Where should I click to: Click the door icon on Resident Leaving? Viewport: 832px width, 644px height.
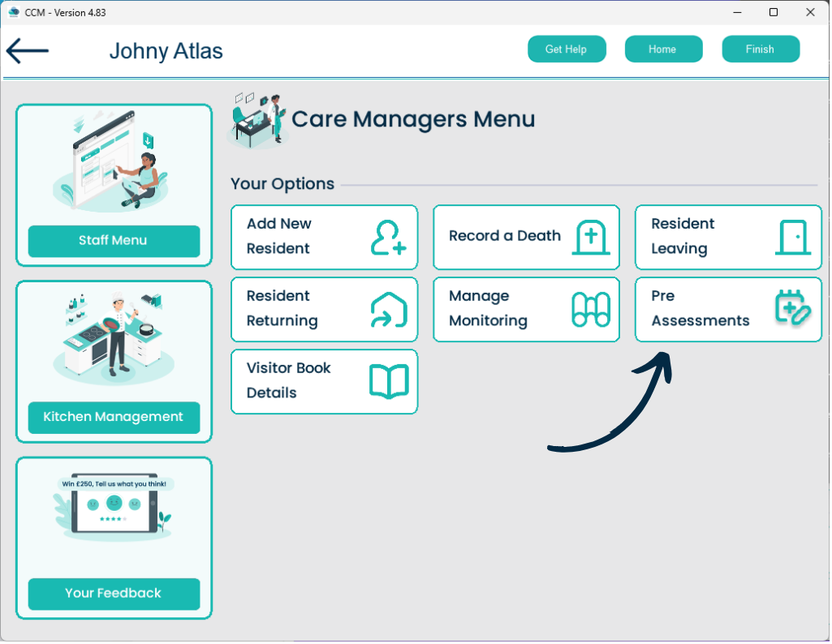(x=792, y=237)
